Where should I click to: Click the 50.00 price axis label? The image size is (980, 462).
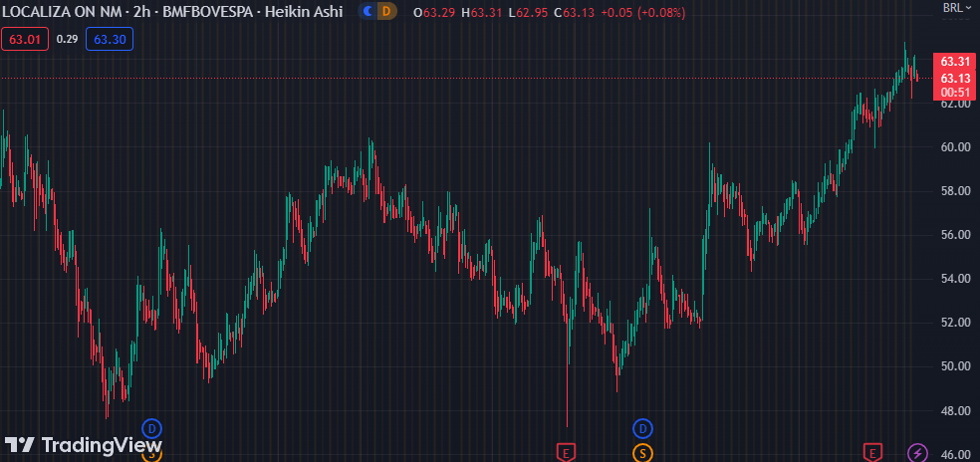coord(955,366)
